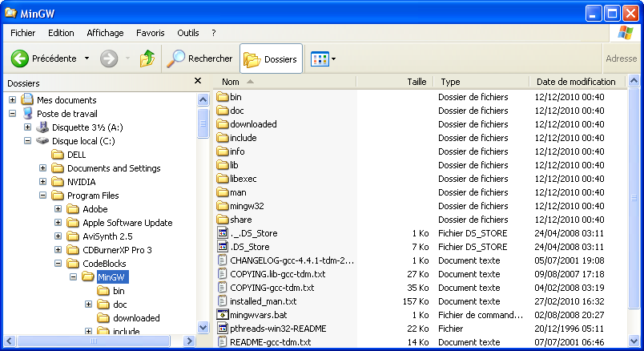Click tree pane scroll down arrow

[x=203, y=327]
